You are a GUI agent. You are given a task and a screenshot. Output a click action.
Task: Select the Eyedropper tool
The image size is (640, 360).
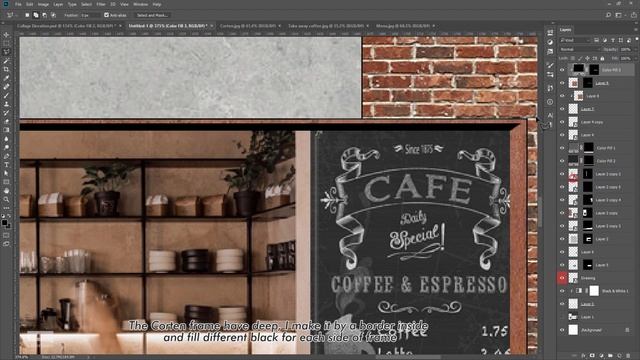[6, 78]
